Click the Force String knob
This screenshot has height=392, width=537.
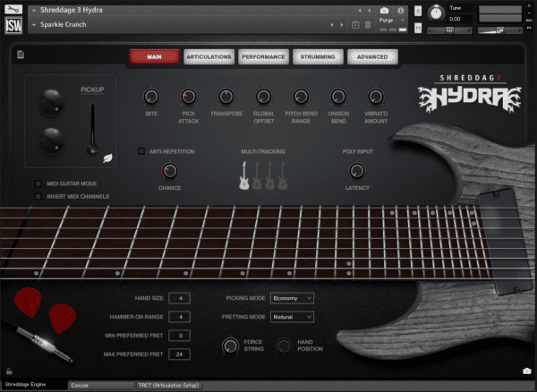click(230, 345)
